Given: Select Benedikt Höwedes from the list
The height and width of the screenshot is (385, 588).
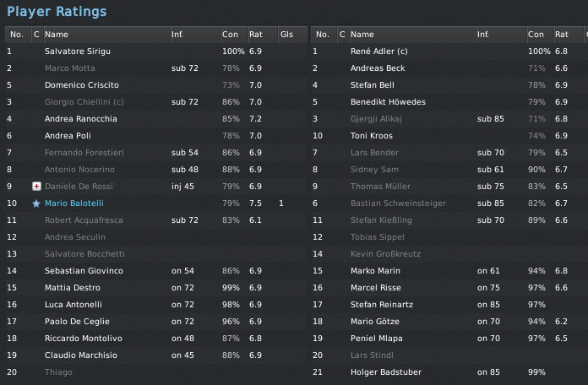Looking at the screenshot, I should 388,102.
